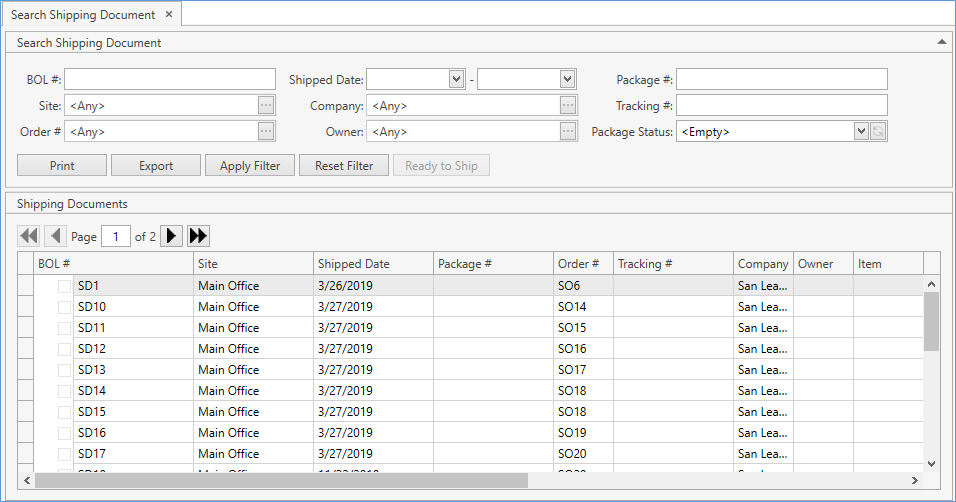Expand the Shipped Date end dropdown
The height and width of the screenshot is (502, 956).
[567, 79]
